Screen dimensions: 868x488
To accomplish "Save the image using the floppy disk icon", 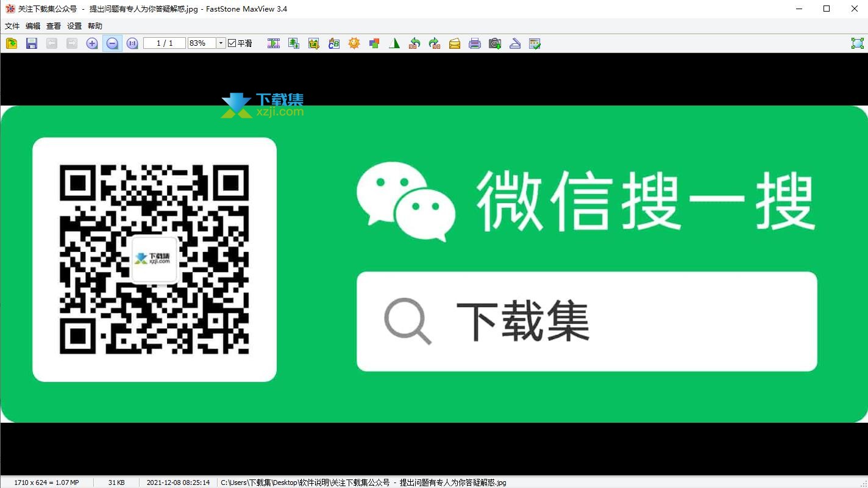I will [32, 43].
